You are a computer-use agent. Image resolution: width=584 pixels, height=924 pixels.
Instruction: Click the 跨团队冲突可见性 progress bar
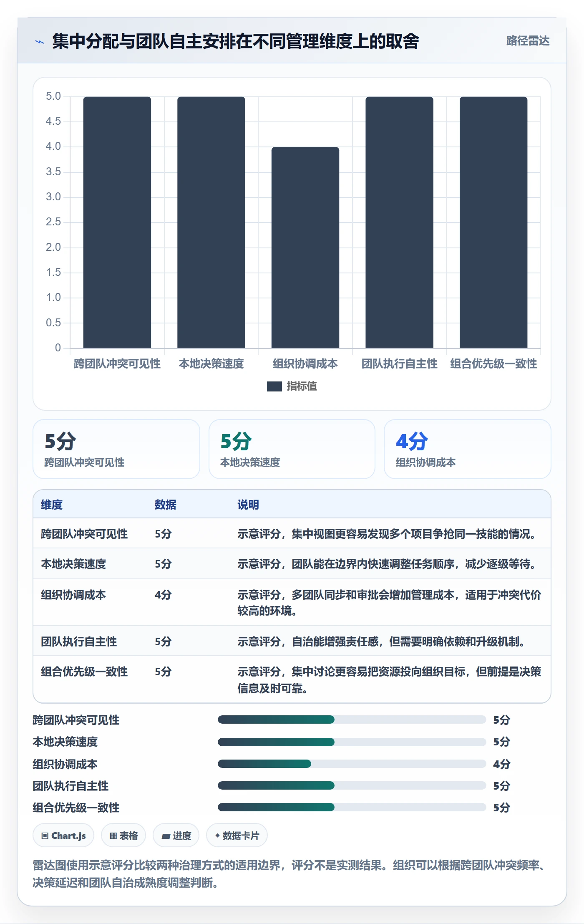click(x=352, y=720)
